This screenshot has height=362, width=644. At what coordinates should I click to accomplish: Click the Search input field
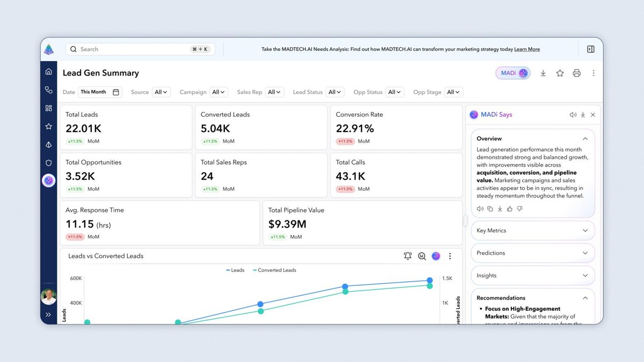[140, 49]
